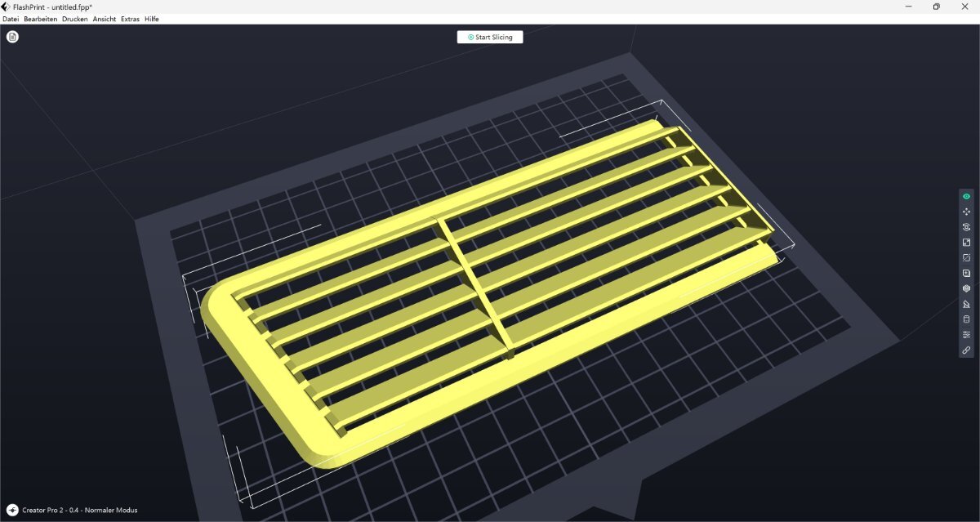The width and height of the screenshot is (980, 522).
Task: Minimize the FlashPrint window
Action: pos(909,7)
